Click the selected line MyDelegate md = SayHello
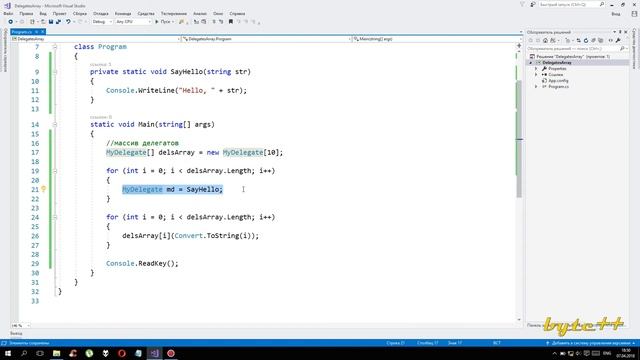This screenshot has width=640, height=360. coord(172,189)
